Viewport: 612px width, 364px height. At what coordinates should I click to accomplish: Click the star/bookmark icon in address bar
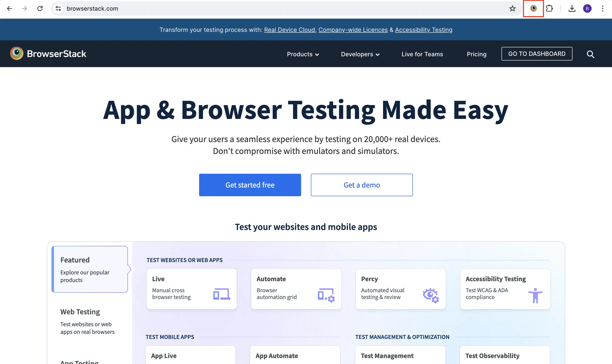point(513,8)
